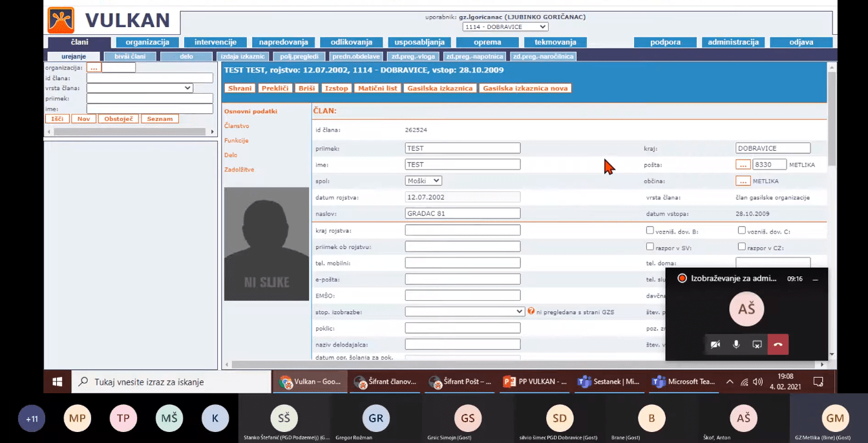Click the Windows Start button
This screenshot has height=443, width=868.
57,382
